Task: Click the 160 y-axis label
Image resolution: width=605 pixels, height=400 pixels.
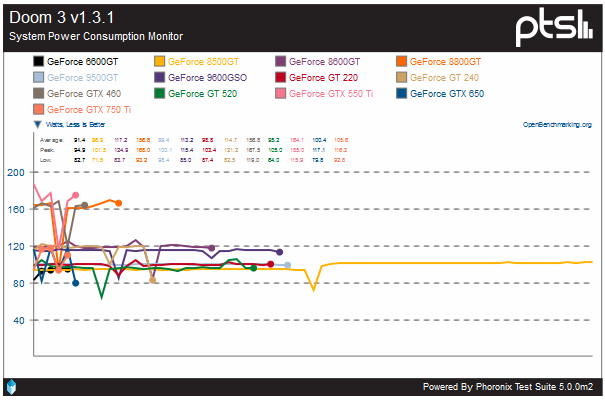Action: (x=16, y=209)
